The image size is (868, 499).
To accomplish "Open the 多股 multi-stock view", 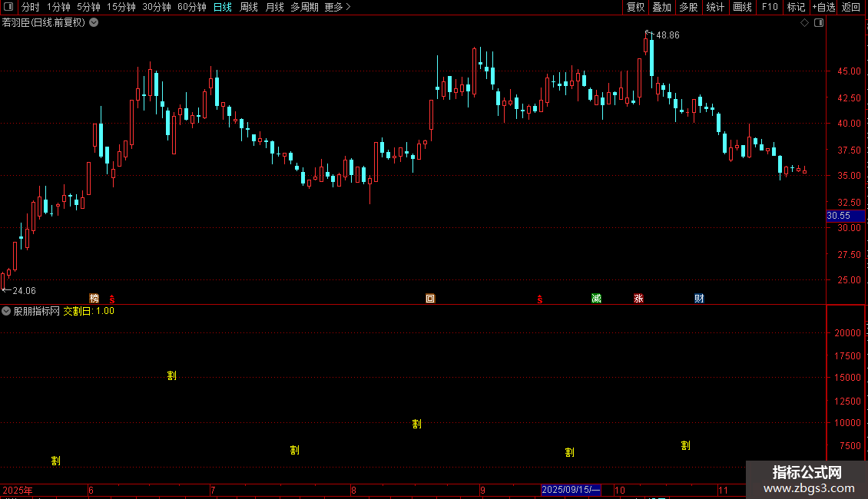I will (688, 7).
